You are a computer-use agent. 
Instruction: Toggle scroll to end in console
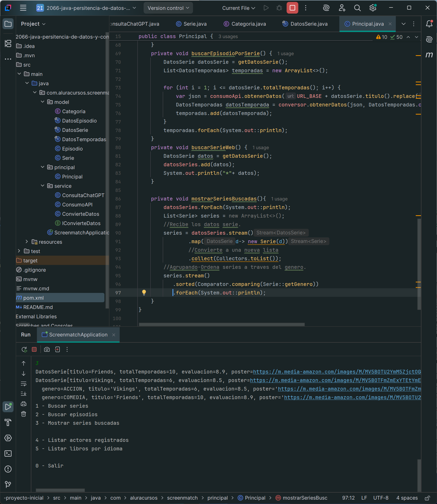pyautogui.click(x=24, y=394)
